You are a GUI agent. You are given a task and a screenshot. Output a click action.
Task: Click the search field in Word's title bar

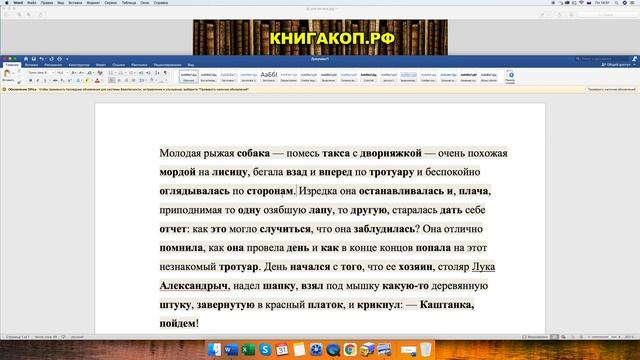602,59
